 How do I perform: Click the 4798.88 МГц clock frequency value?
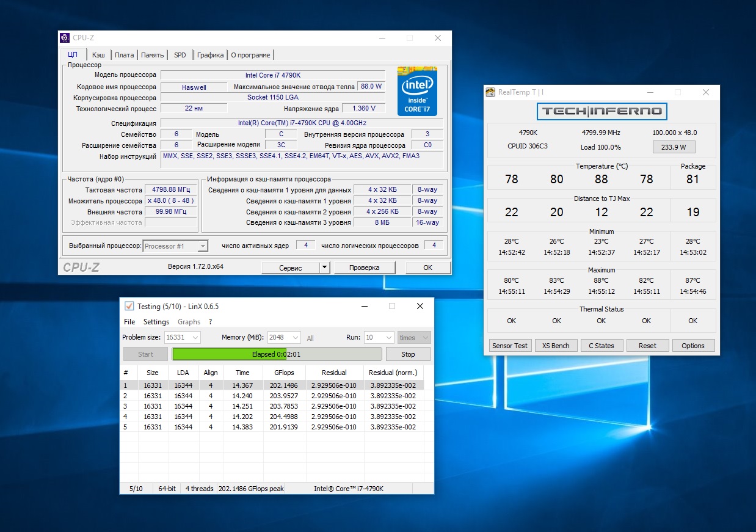pyautogui.click(x=171, y=190)
